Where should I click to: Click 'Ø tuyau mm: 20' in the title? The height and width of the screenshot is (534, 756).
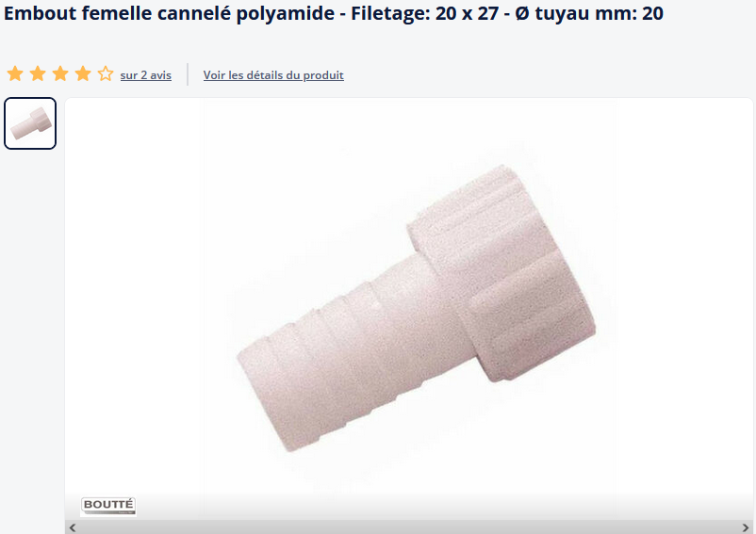[589, 13]
